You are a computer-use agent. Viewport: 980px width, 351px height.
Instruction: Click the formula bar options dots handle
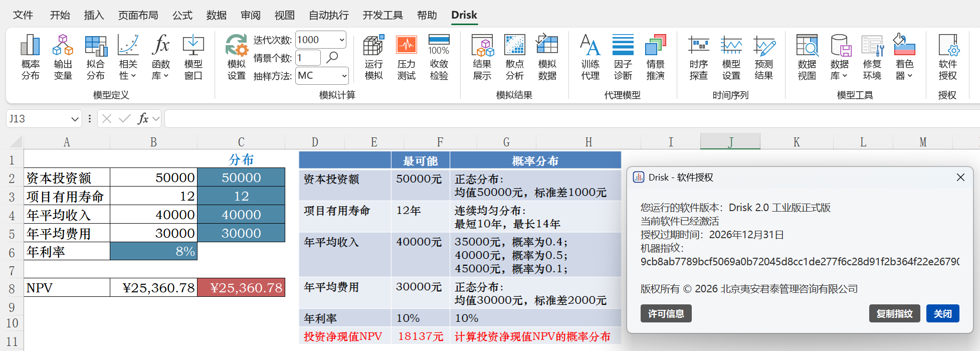pos(90,119)
